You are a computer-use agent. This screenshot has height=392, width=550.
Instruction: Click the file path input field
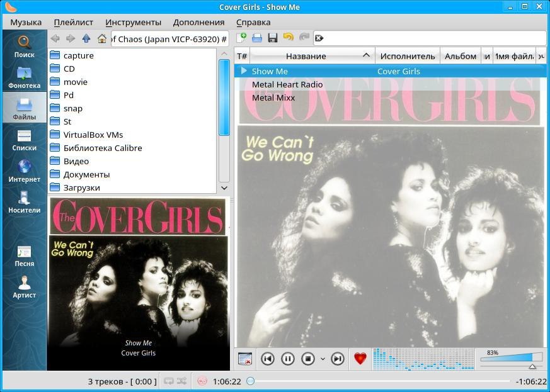pyautogui.click(x=169, y=39)
